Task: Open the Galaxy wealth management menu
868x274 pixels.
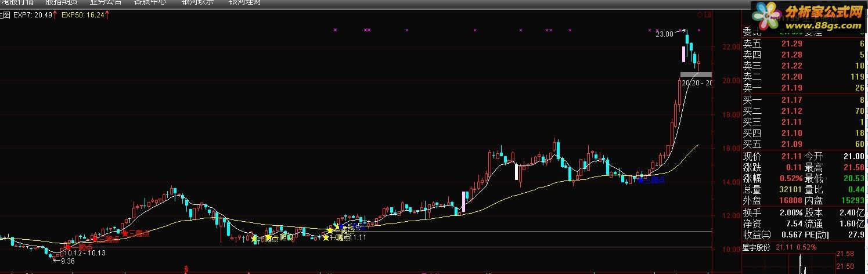Action: [x=245, y=2]
